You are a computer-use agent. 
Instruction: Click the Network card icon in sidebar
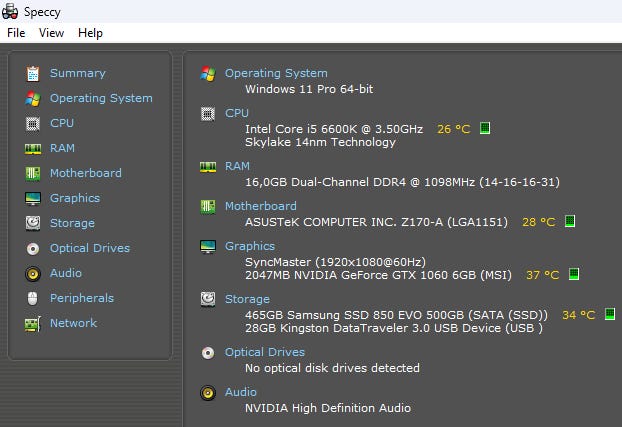pos(33,324)
